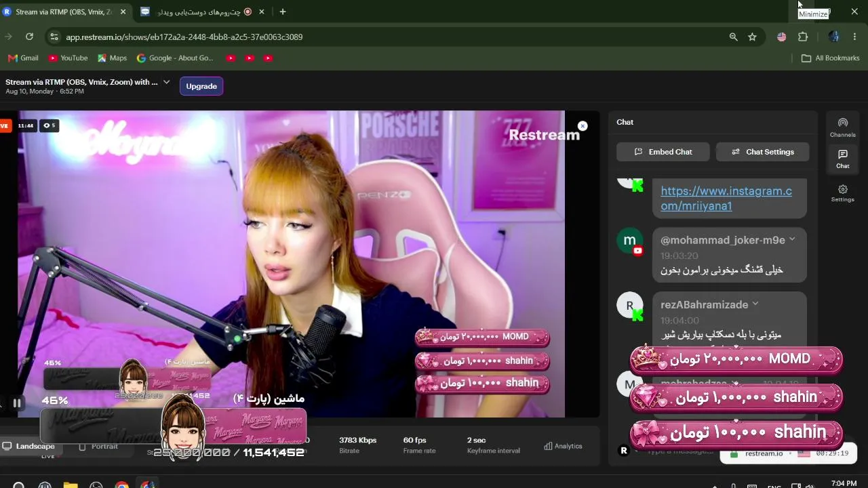Reload the current page

29,37
